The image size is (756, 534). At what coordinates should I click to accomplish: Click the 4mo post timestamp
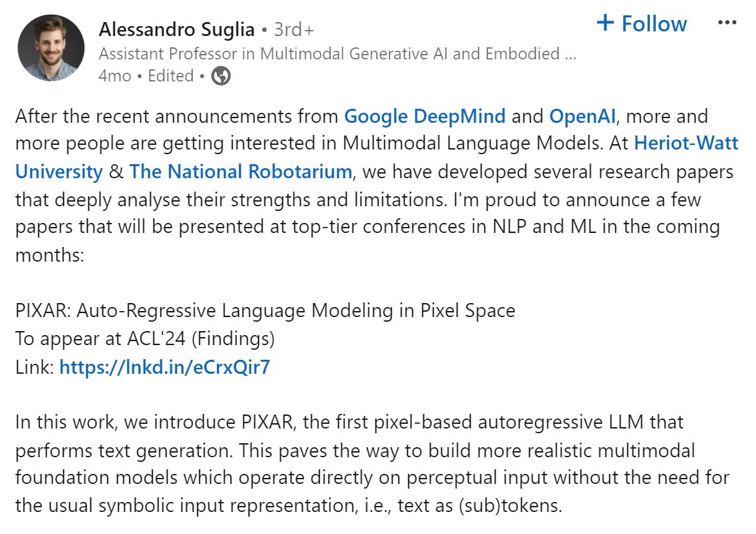[x=114, y=76]
